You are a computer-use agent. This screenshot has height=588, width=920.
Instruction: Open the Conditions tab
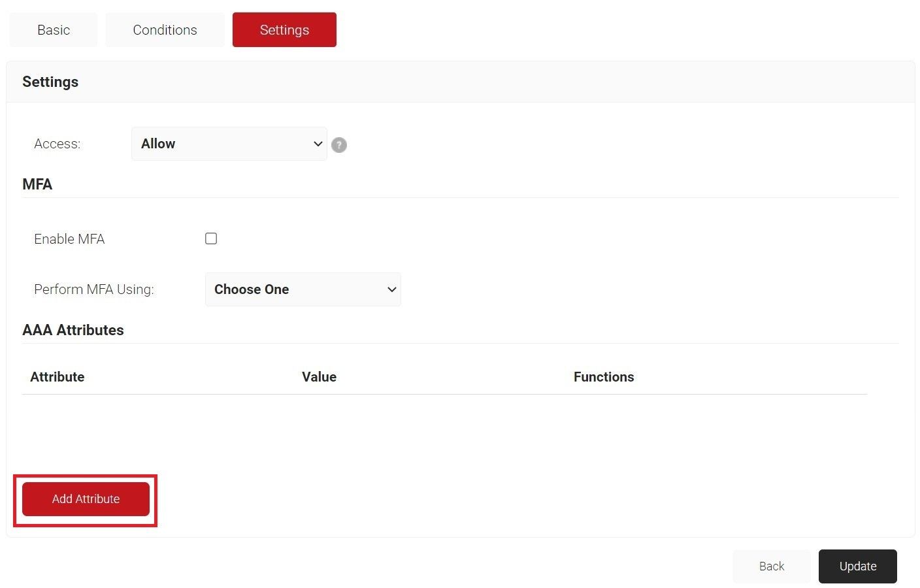pyautogui.click(x=165, y=30)
